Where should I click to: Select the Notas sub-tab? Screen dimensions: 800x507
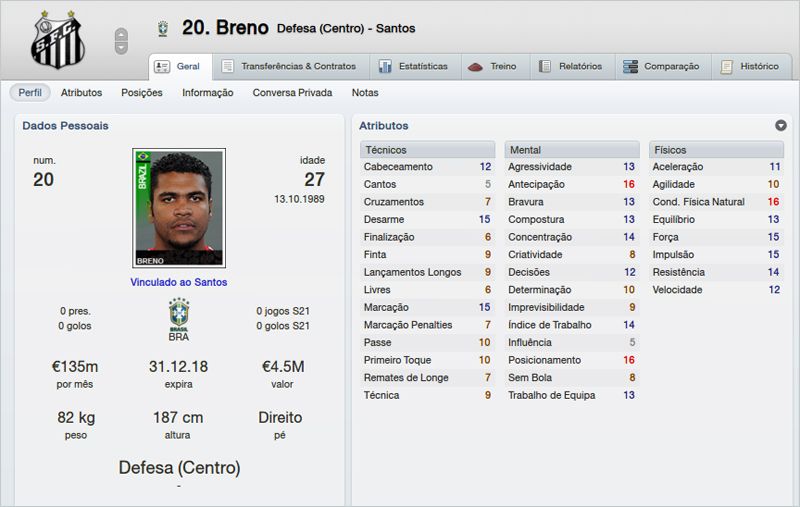[365, 93]
